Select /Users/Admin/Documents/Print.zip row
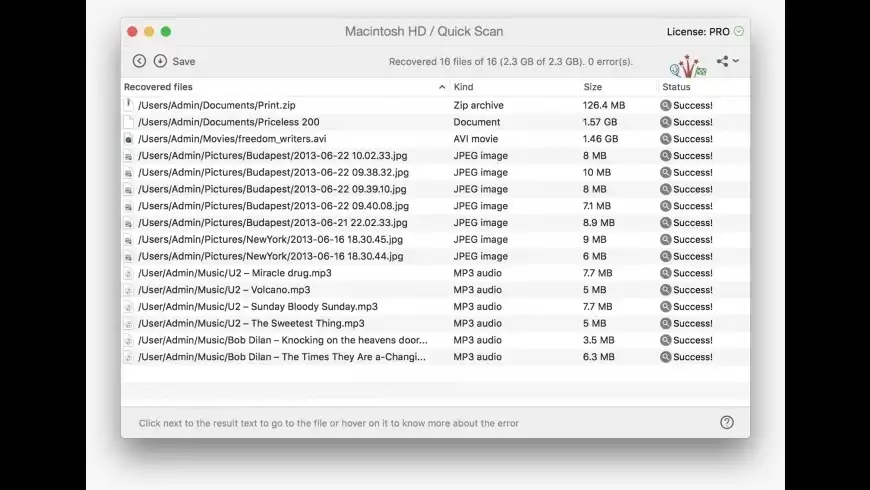 435,105
